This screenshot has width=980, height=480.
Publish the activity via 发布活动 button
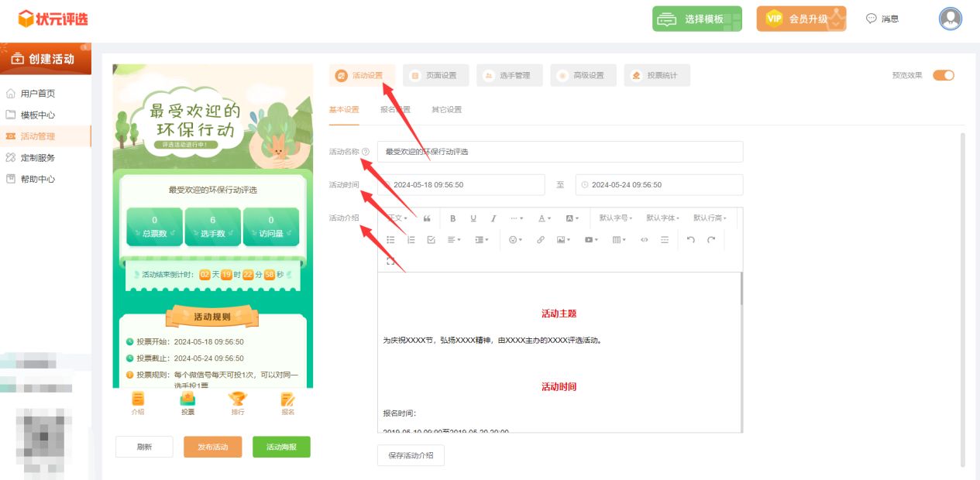[x=212, y=447]
